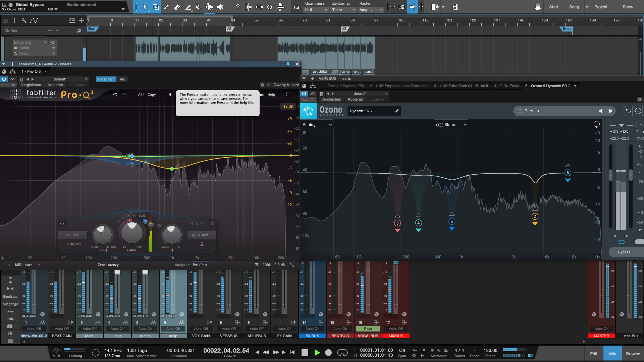Open the Ozone Stereo mode dropdown
Screen dimensions: 644x362
[x=451, y=125]
